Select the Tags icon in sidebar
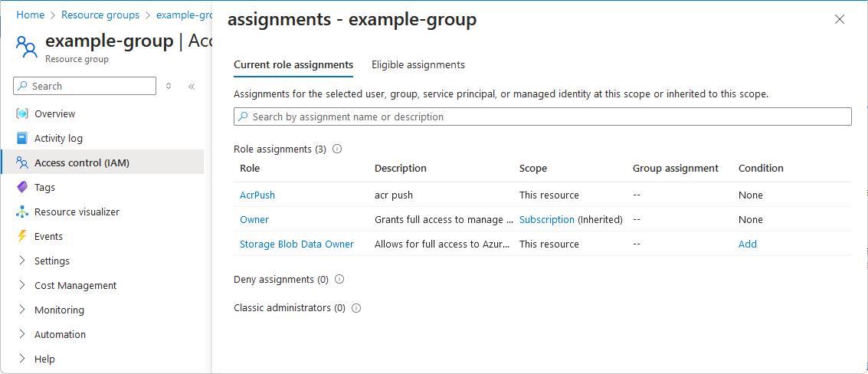 22,187
